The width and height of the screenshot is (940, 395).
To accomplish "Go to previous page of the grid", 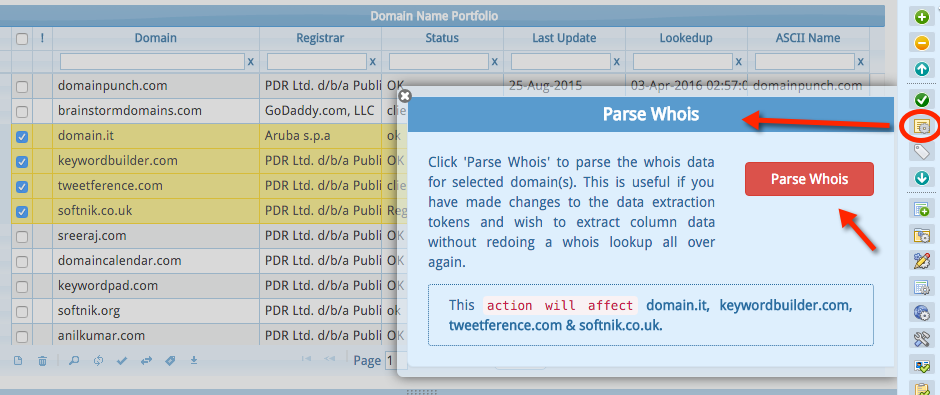I will tap(330, 359).
